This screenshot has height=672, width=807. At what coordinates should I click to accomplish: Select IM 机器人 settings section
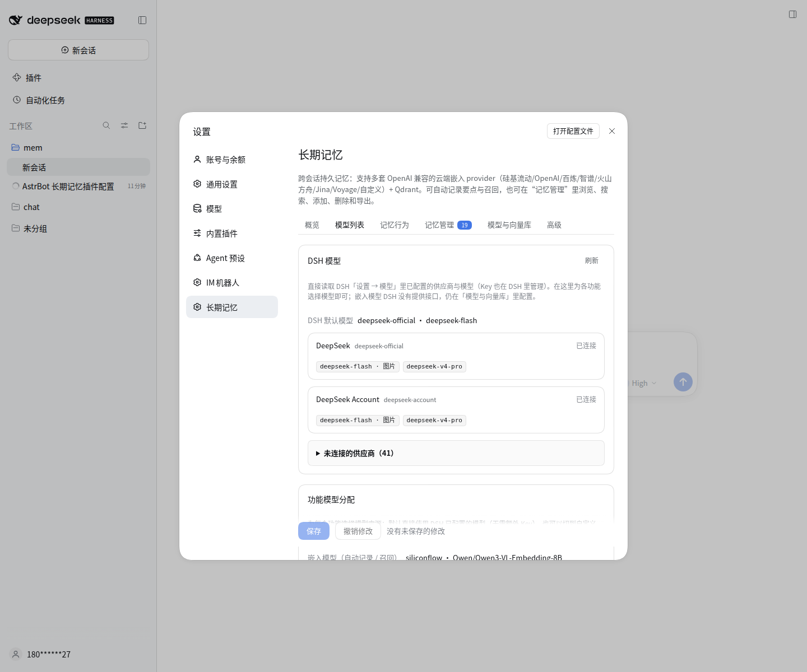(232, 283)
